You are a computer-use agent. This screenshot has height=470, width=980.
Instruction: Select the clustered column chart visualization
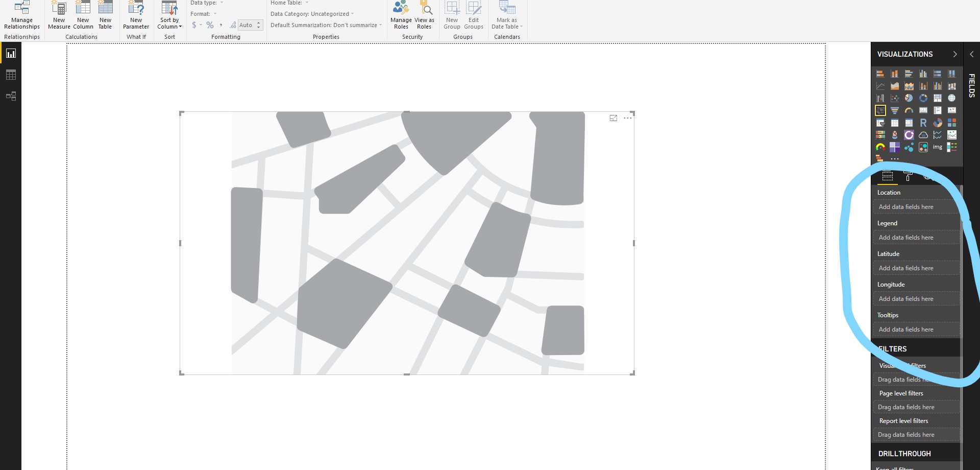click(x=923, y=74)
